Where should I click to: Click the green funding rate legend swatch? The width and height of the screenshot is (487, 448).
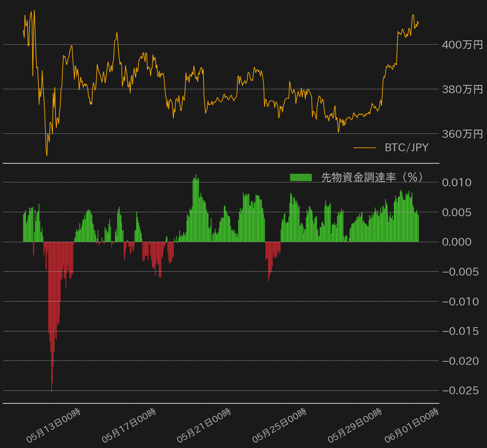[x=301, y=178]
